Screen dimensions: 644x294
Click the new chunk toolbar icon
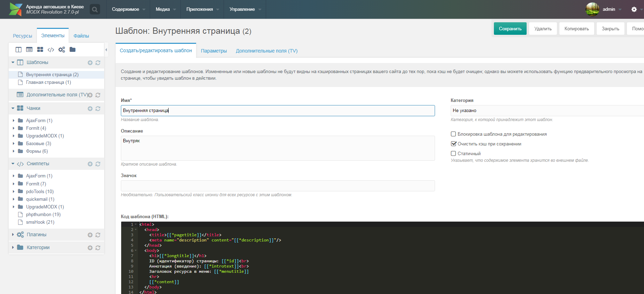[40, 50]
